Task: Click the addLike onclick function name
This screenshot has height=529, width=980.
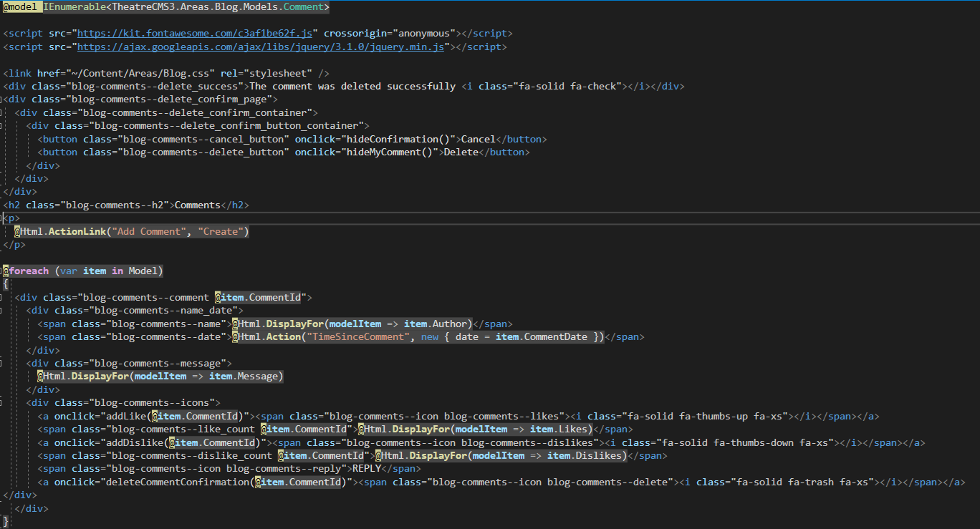Action: click(x=126, y=416)
